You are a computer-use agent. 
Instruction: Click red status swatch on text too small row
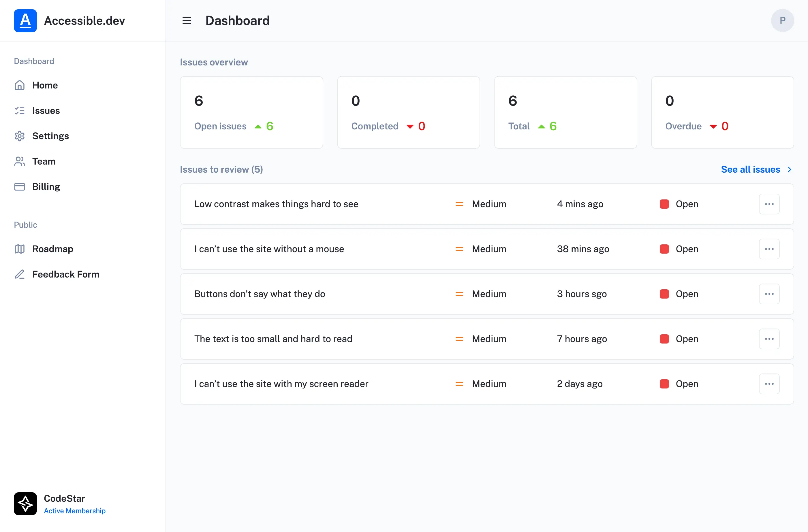coord(664,339)
